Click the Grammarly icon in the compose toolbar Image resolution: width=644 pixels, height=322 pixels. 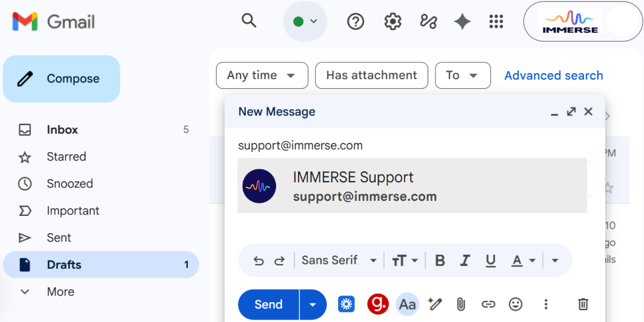[x=378, y=304]
